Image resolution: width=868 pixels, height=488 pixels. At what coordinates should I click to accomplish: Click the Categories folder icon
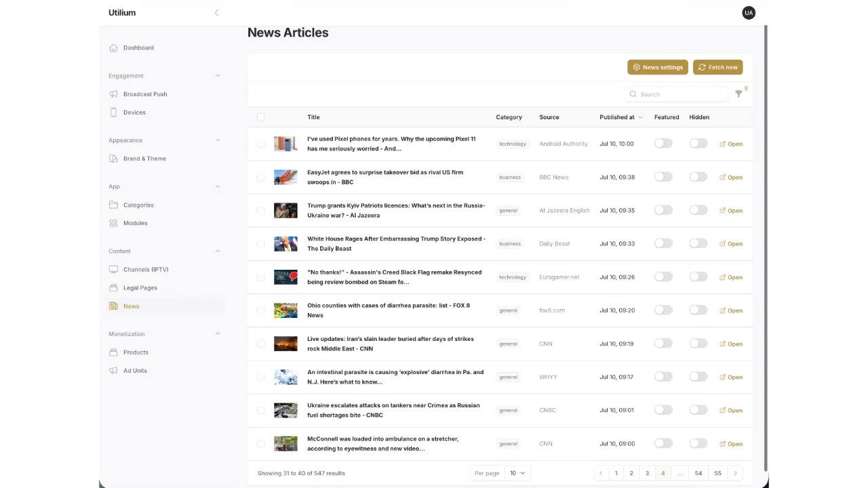coord(113,205)
